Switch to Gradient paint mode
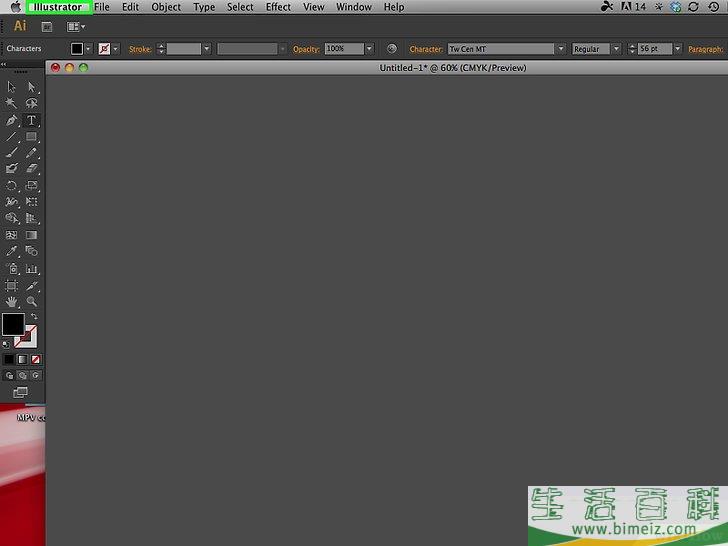 click(x=22, y=359)
